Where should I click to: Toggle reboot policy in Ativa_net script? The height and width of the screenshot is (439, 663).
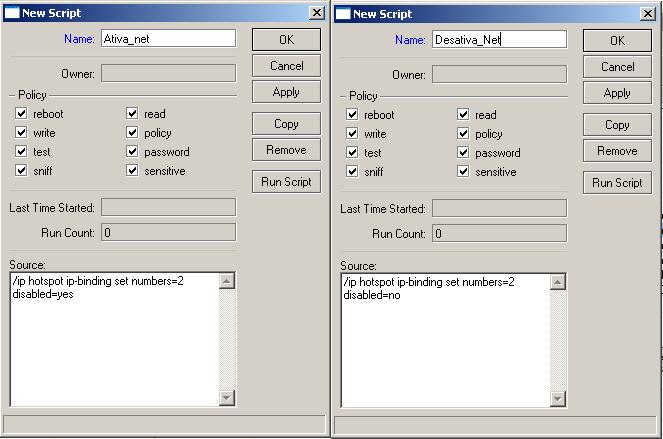click(x=22, y=114)
